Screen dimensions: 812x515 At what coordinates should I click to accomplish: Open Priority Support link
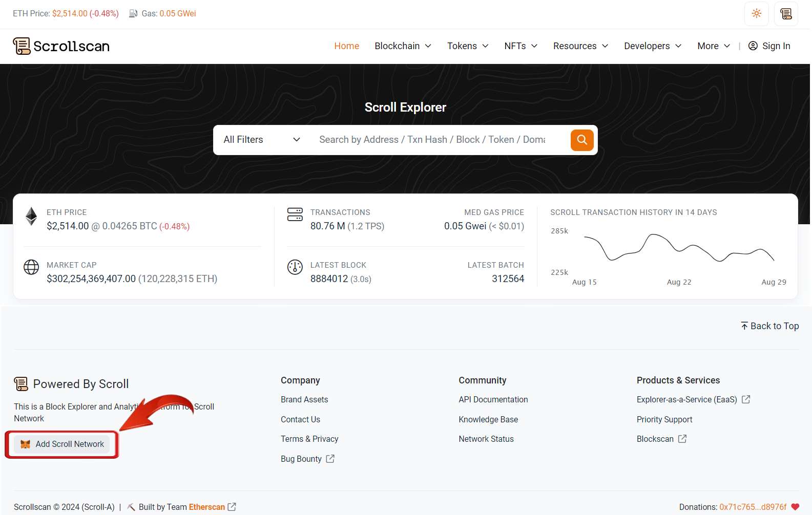coord(664,420)
